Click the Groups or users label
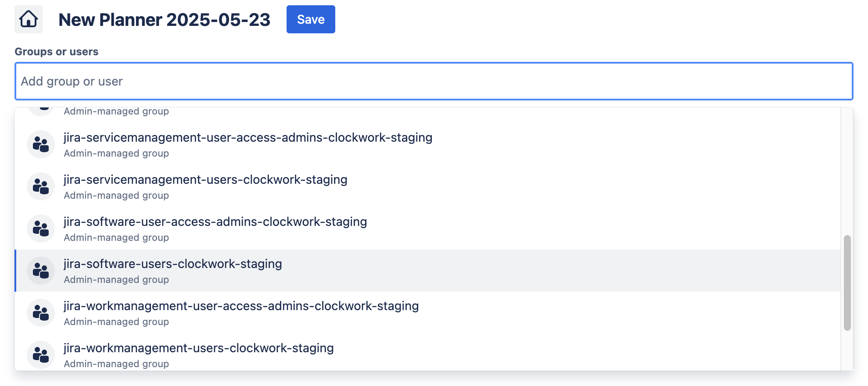868x386 pixels. coord(57,52)
